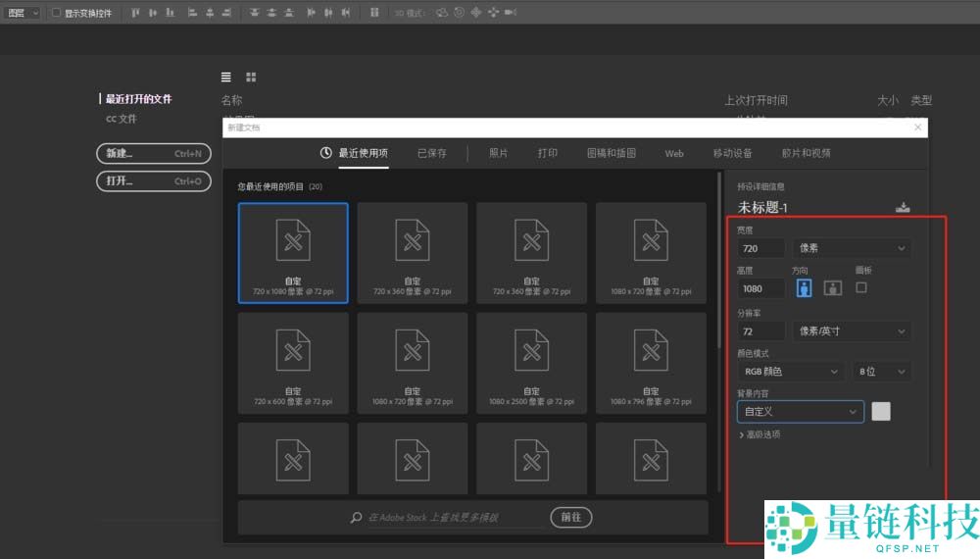This screenshot has height=559, width=980.
Task: Switch to list view icon
Action: pyautogui.click(x=226, y=76)
